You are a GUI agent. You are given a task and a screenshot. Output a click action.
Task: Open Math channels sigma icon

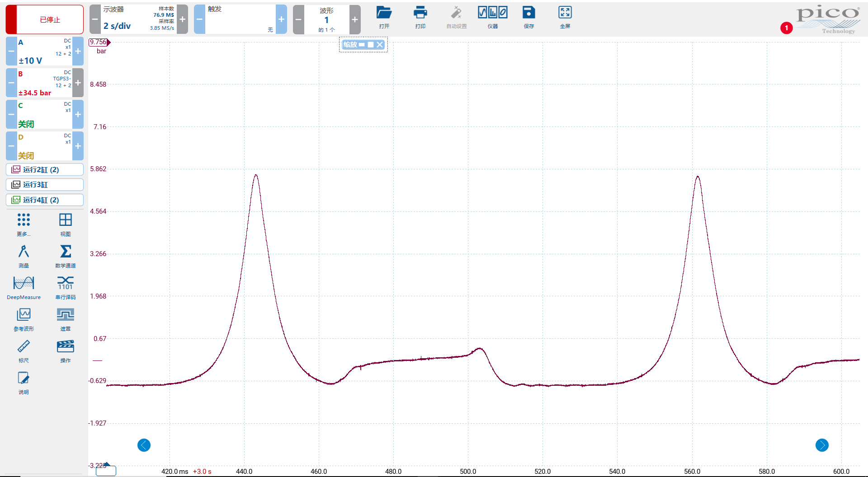66,256
